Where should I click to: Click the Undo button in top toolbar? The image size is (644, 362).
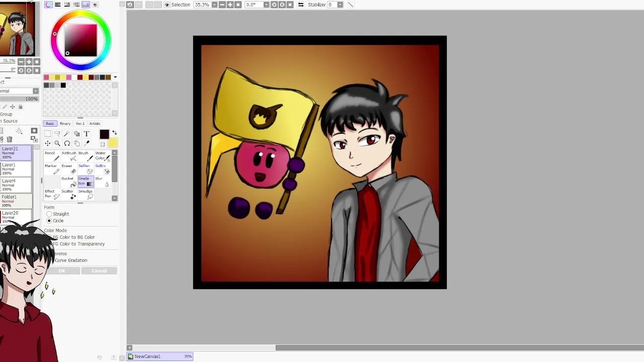point(130,5)
